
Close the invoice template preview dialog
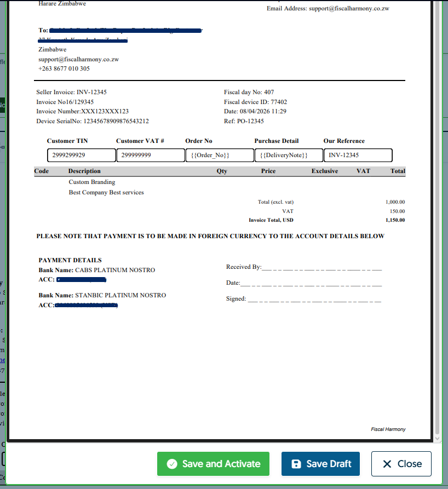tap(401, 464)
